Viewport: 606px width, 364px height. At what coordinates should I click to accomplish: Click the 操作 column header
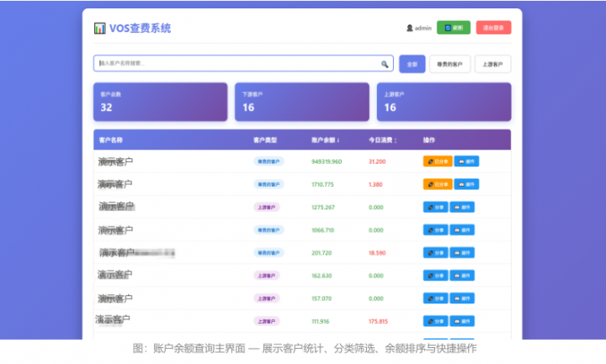(429, 140)
